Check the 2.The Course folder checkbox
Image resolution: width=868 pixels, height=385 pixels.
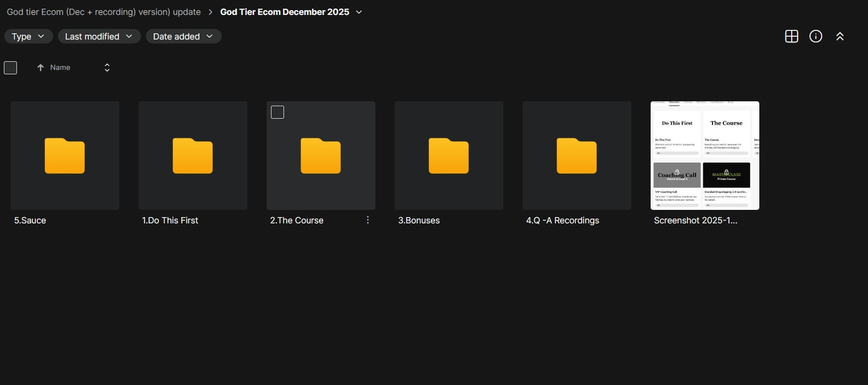click(277, 112)
